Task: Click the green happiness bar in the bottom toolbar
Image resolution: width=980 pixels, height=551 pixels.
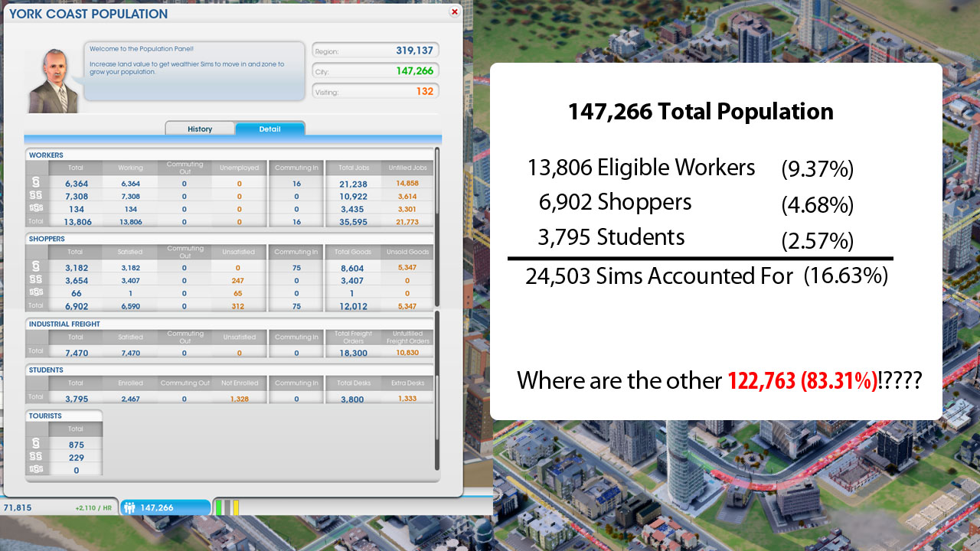Action: click(x=218, y=507)
